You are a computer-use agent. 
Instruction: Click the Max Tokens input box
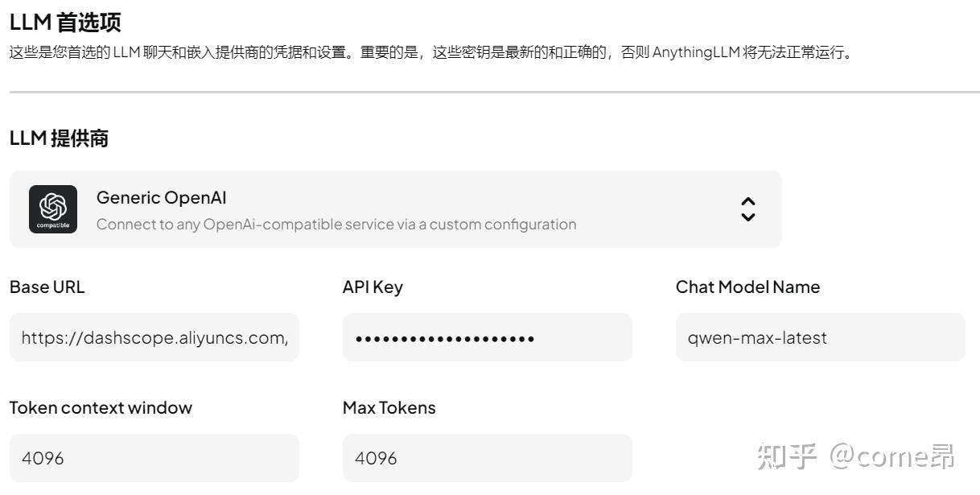[x=487, y=458]
